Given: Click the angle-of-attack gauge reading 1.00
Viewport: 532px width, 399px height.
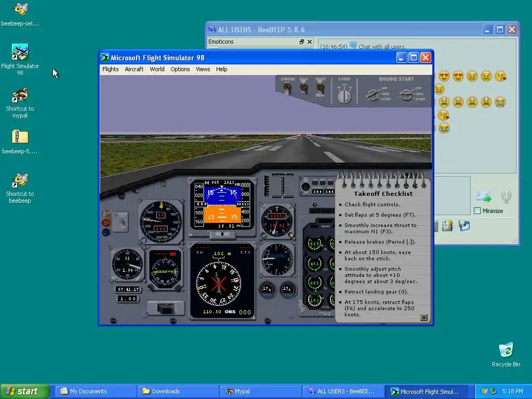Looking at the screenshot, I should 128,264.
